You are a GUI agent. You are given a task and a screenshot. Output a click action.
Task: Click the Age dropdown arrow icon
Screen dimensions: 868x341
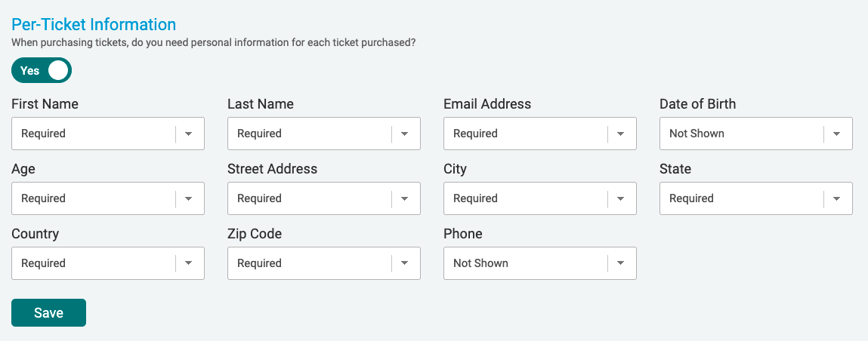click(x=189, y=198)
